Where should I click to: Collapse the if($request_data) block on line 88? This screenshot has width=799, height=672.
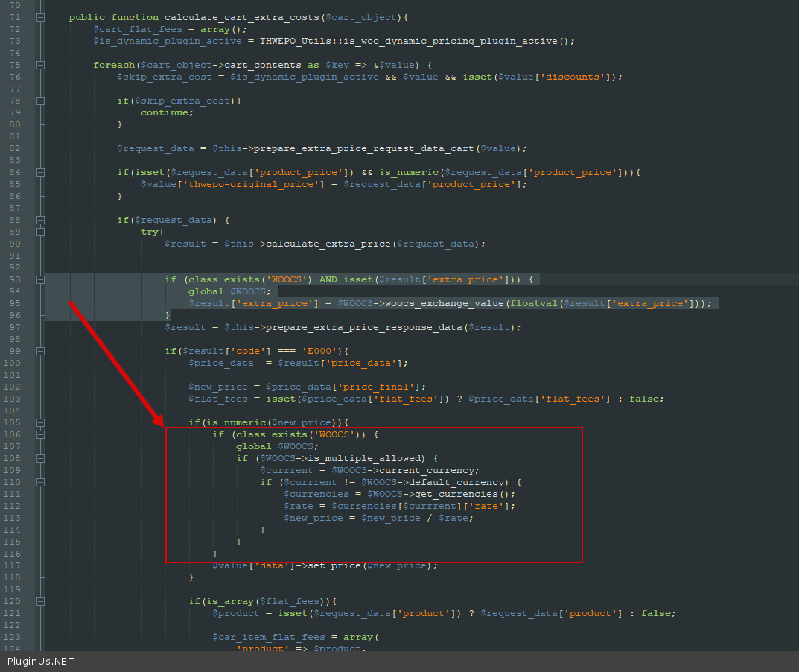tap(40, 220)
